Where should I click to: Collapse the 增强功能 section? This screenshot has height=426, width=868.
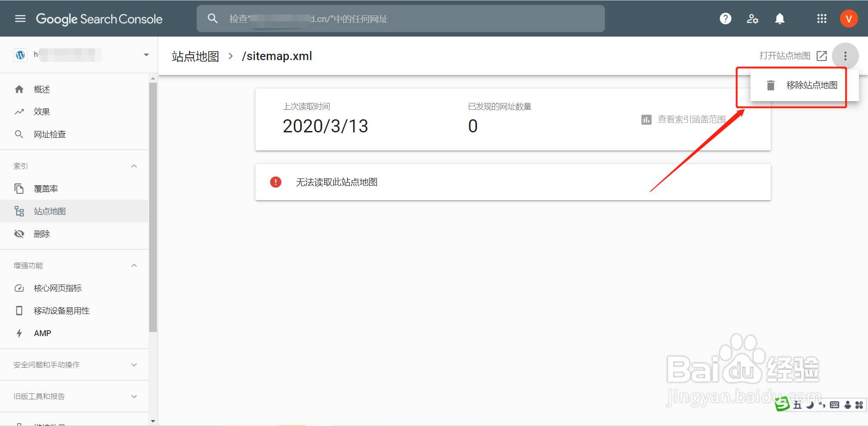(x=134, y=265)
